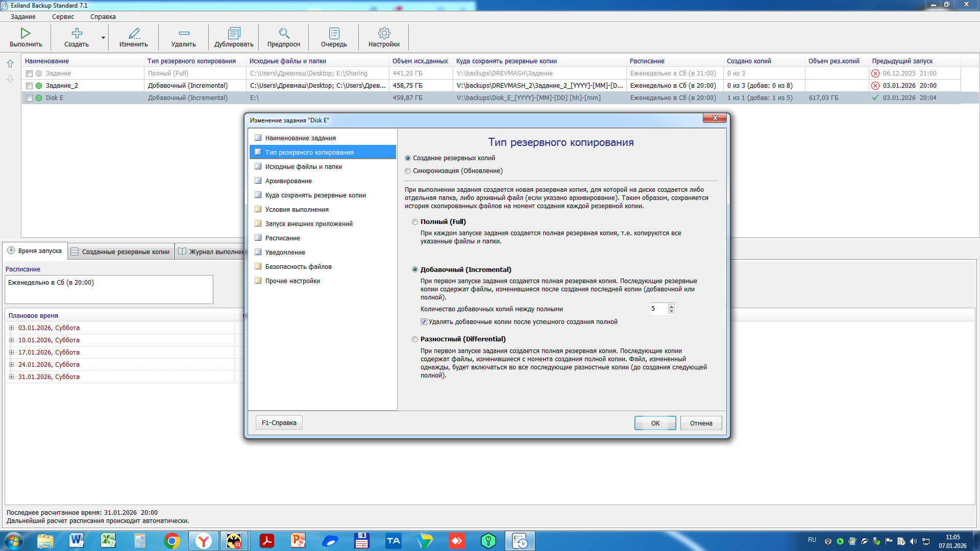Expand the 10.01.2026 Суббота schedule entry
980x551 pixels.
[11, 340]
